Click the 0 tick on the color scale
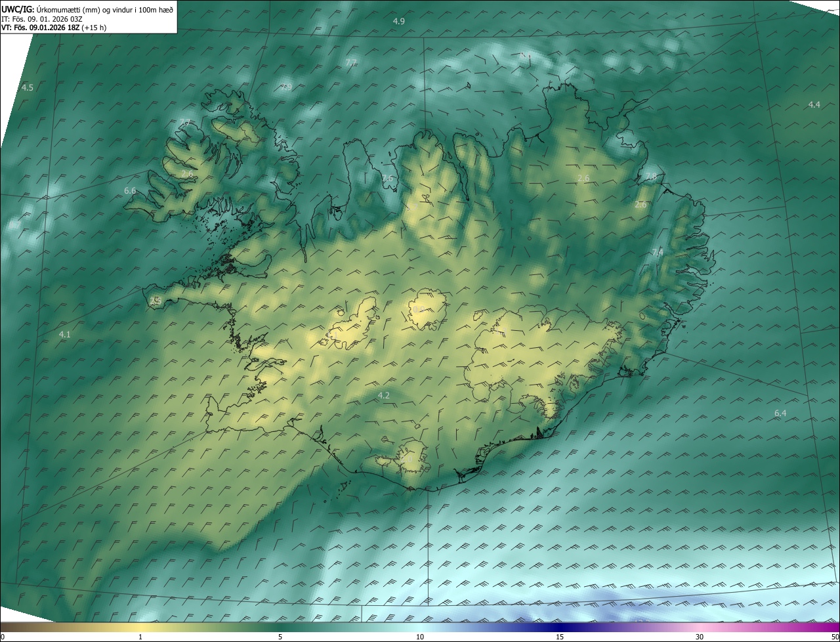 coord(3,637)
